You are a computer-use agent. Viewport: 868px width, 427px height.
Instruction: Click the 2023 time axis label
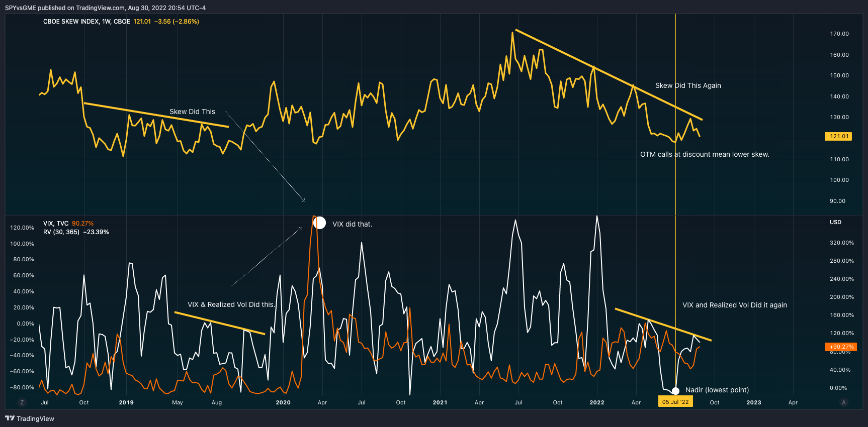pos(754,402)
